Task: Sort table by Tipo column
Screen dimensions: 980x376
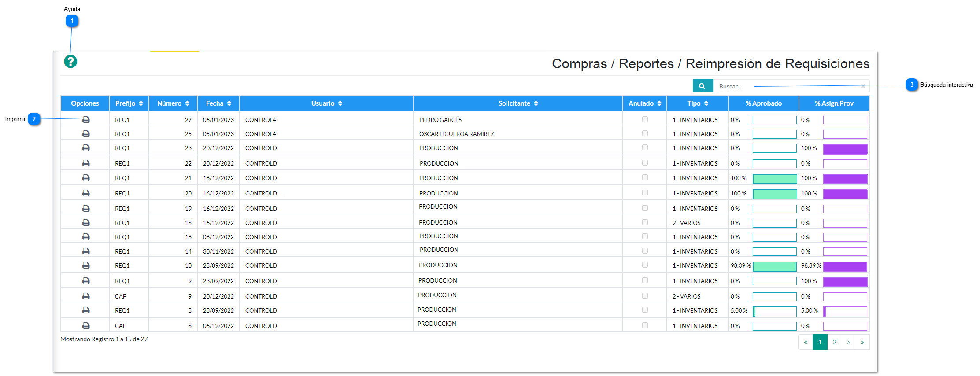Action: pyautogui.click(x=698, y=103)
